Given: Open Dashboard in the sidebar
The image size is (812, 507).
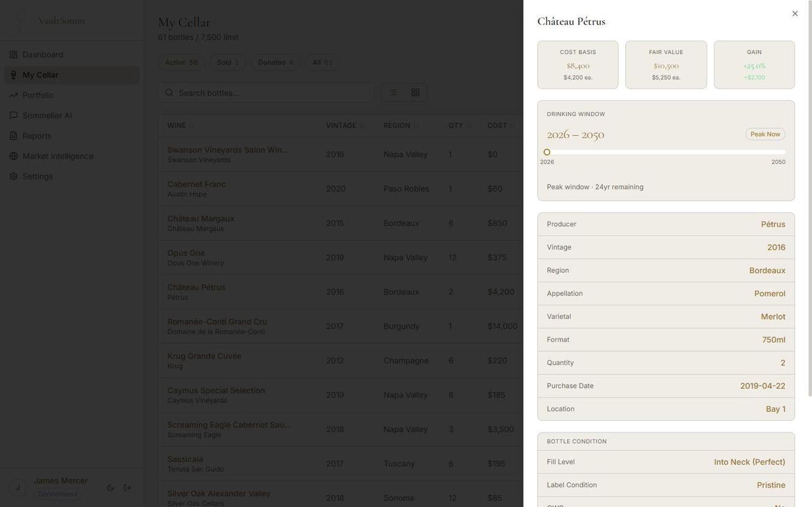Looking at the screenshot, I should [72, 54].
